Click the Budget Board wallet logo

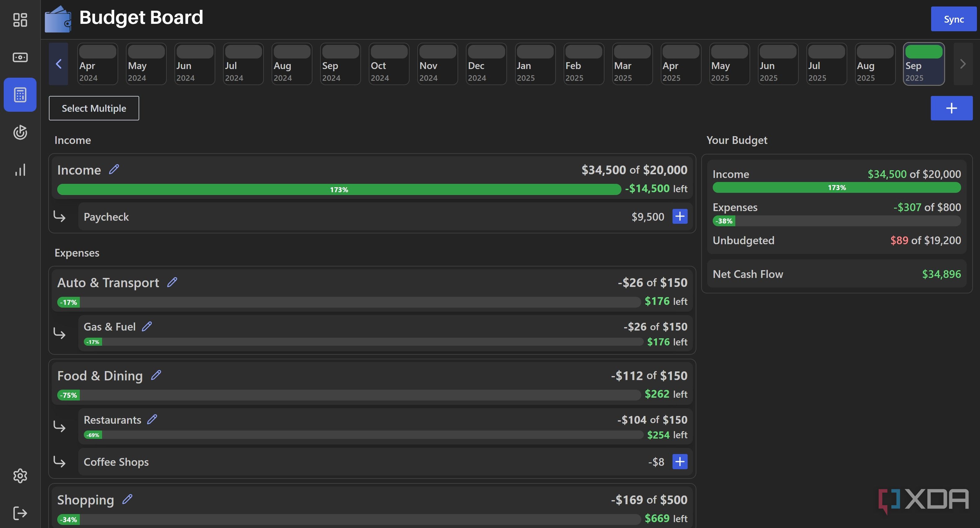[x=58, y=19]
